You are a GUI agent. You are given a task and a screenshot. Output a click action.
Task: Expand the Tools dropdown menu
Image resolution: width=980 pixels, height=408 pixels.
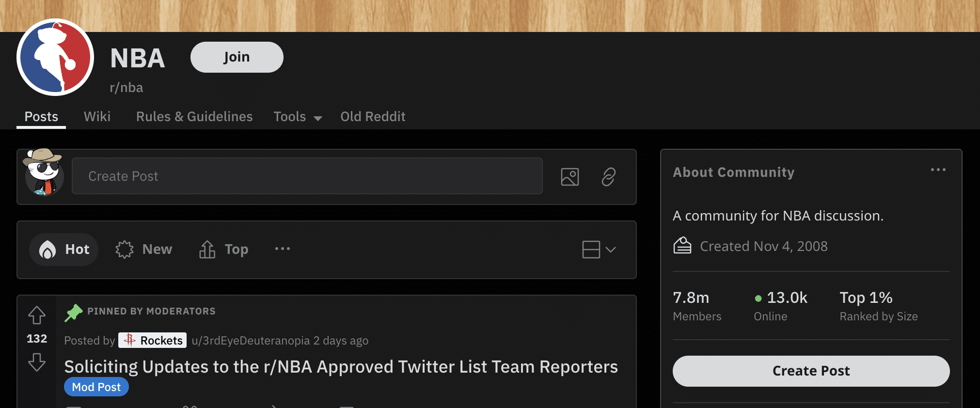(x=298, y=117)
